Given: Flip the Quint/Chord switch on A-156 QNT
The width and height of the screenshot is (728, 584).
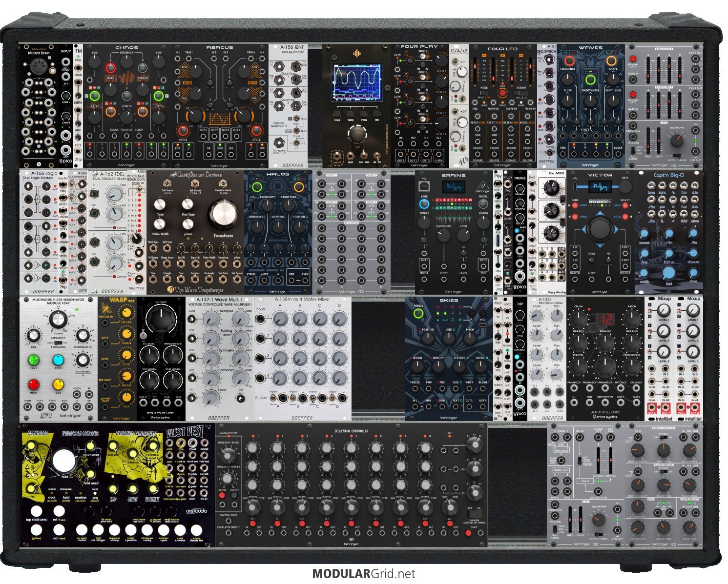Looking at the screenshot, I should click(x=296, y=131).
